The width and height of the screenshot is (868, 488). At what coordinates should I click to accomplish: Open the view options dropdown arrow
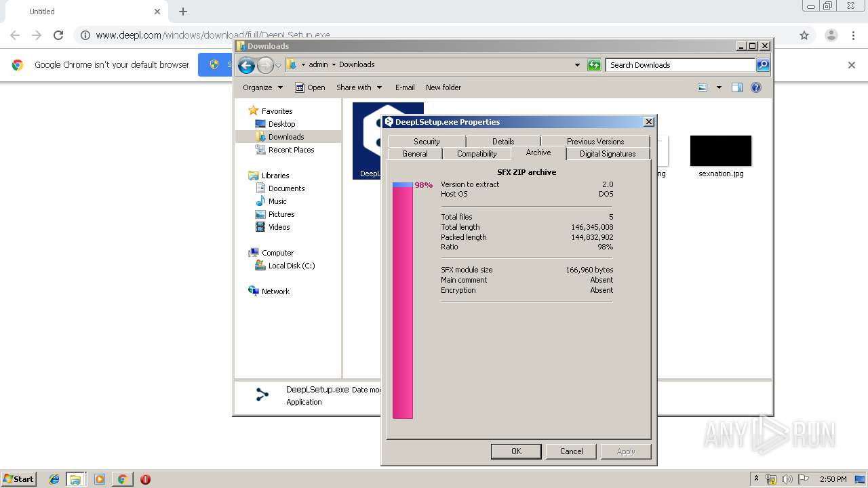click(x=719, y=87)
